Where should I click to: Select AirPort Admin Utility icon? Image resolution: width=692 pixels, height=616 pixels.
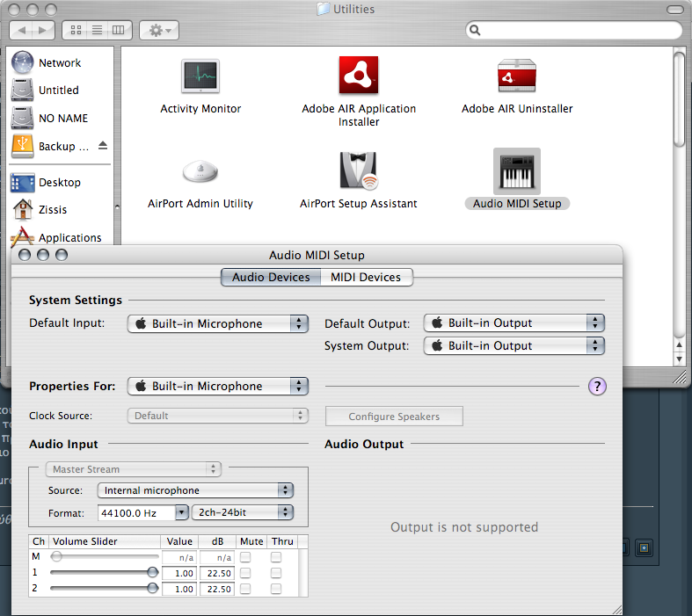pos(200,171)
